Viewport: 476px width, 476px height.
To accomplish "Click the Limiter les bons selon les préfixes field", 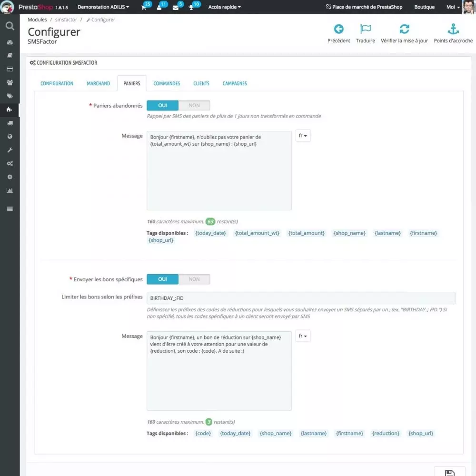I will 301,298.
